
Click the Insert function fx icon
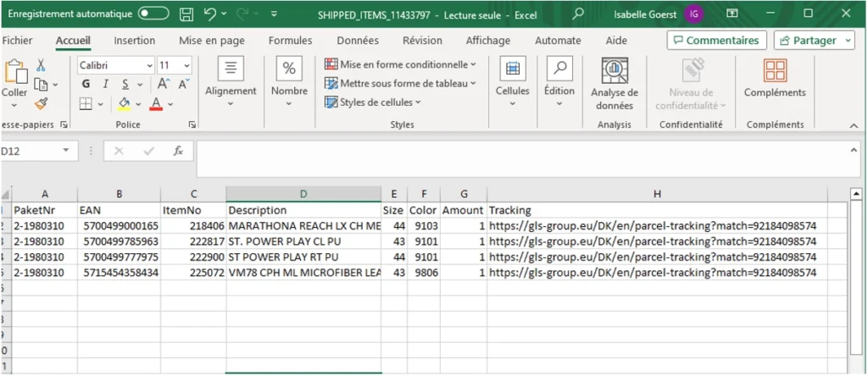click(x=178, y=151)
